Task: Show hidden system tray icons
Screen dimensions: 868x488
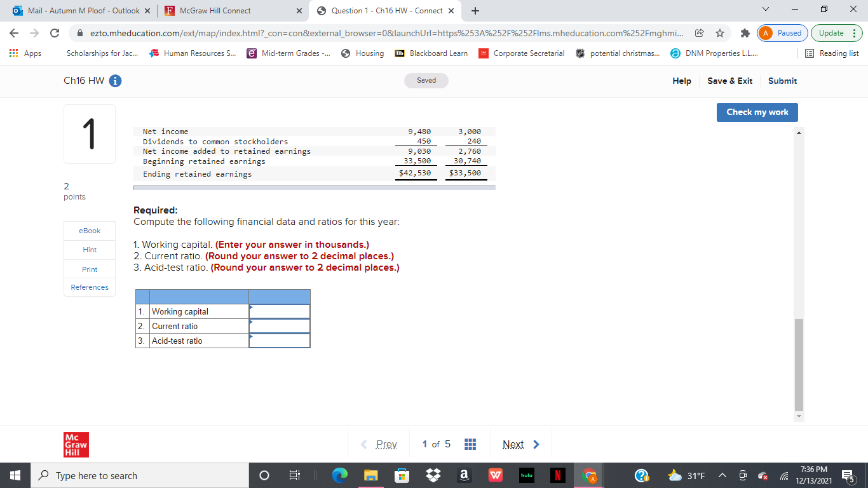Action: click(724, 475)
